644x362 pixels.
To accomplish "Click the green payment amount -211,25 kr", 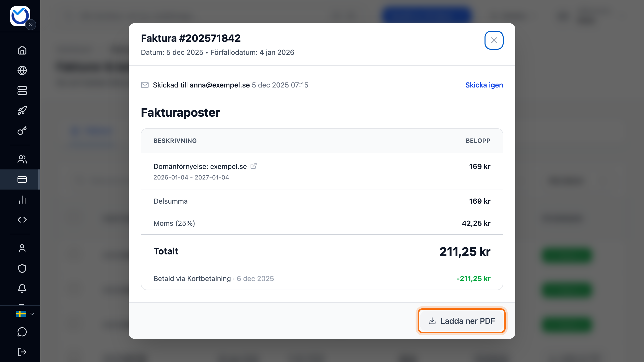I will [473, 279].
